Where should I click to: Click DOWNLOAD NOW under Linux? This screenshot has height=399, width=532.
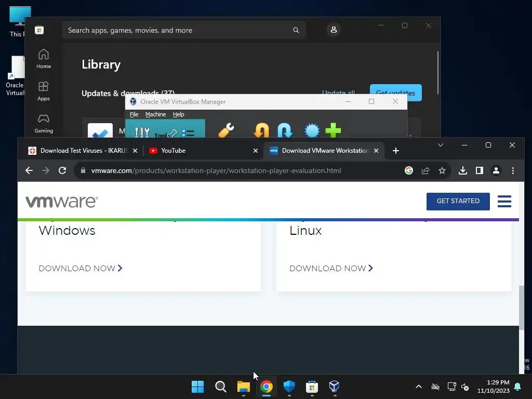click(x=331, y=269)
